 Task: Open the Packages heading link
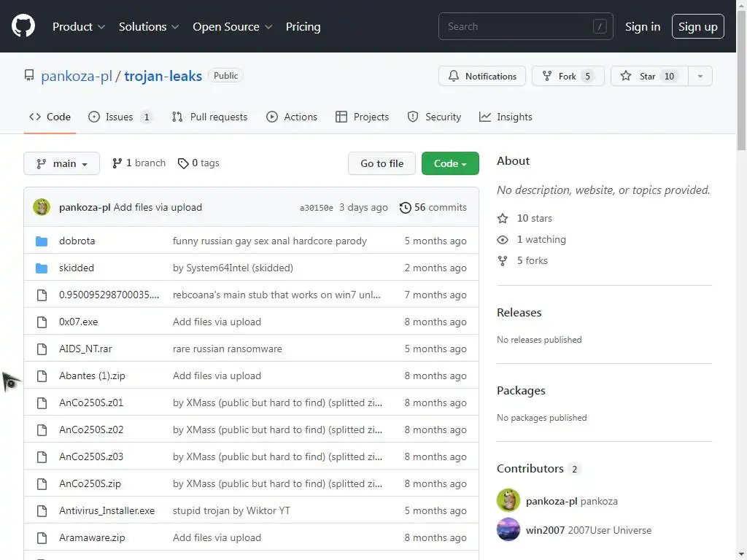click(521, 391)
